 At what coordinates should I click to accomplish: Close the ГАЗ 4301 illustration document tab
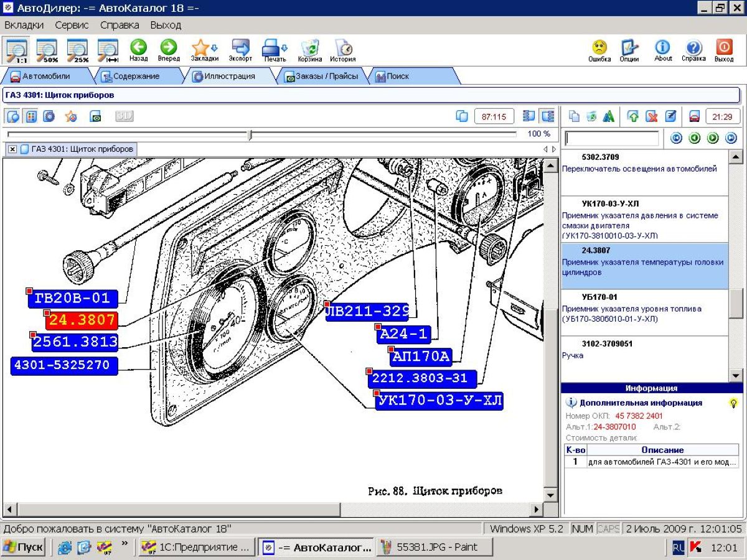[x=12, y=149]
